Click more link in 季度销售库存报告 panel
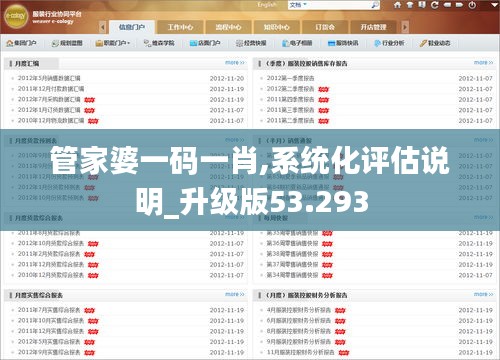The image size is (500, 360). pyautogui.click(x=484, y=62)
